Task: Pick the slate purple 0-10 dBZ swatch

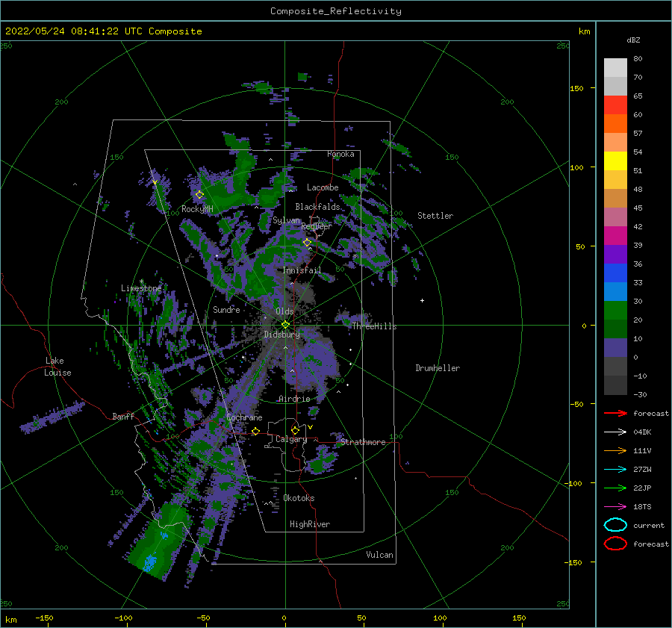Action: point(615,348)
